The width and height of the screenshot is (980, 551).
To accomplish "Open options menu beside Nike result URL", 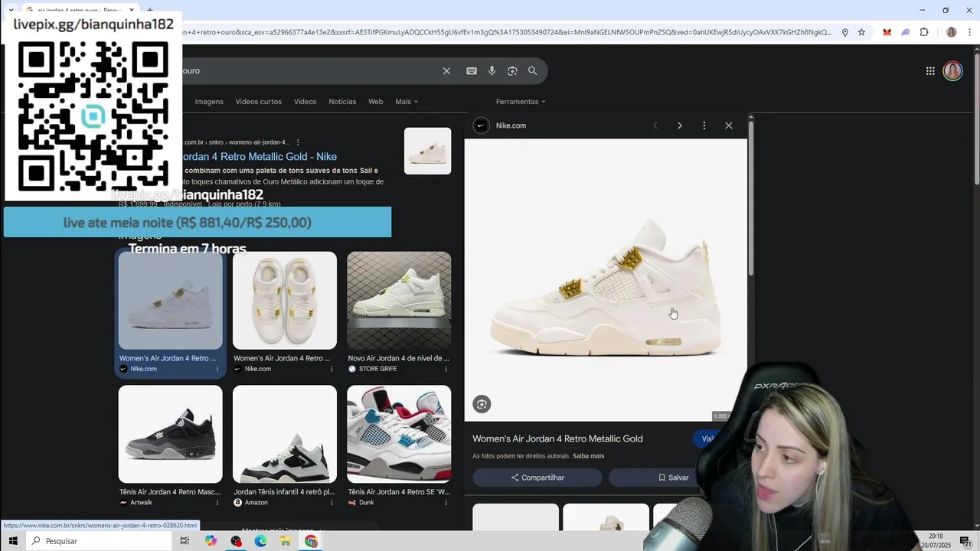I will pyautogui.click(x=298, y=142).
